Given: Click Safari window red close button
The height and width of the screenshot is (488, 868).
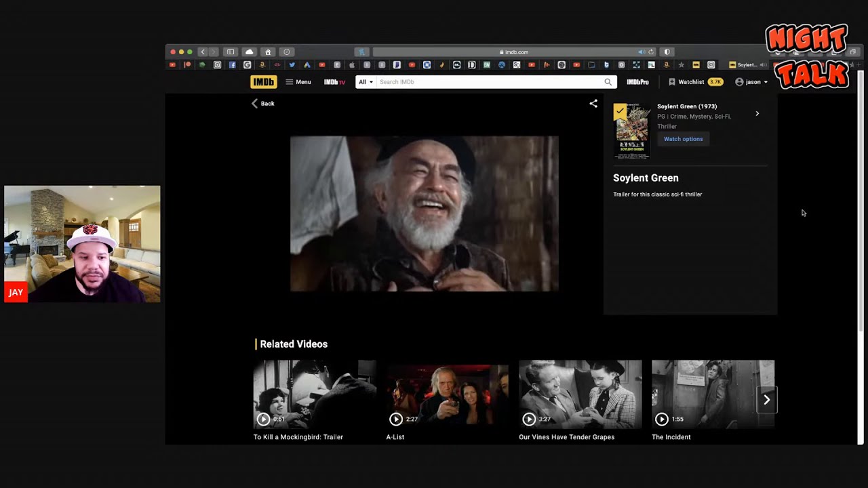Looking at the screenshot, I should tap(173, 52).
